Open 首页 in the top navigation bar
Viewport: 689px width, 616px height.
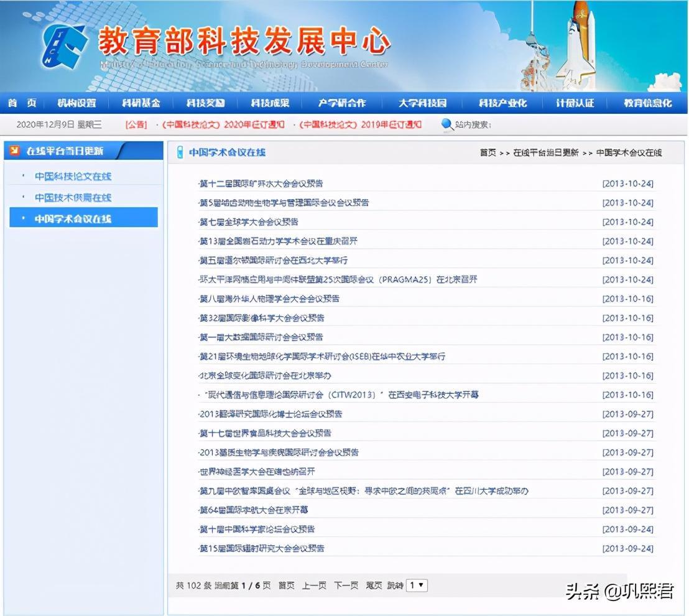tap(22, 103)
